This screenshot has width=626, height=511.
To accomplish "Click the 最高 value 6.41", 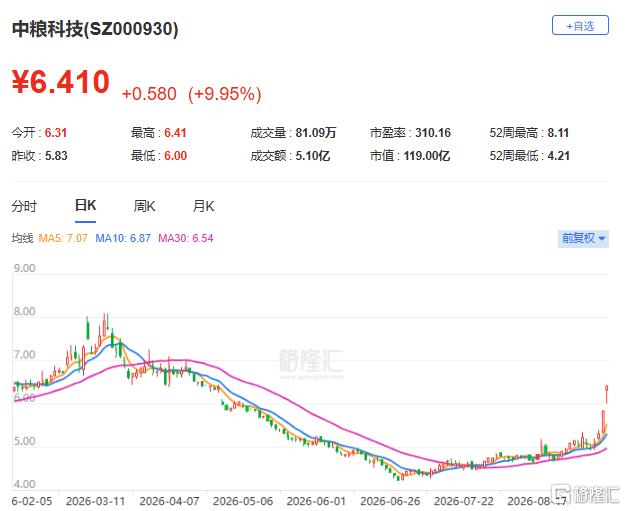I will pos(175,133).
